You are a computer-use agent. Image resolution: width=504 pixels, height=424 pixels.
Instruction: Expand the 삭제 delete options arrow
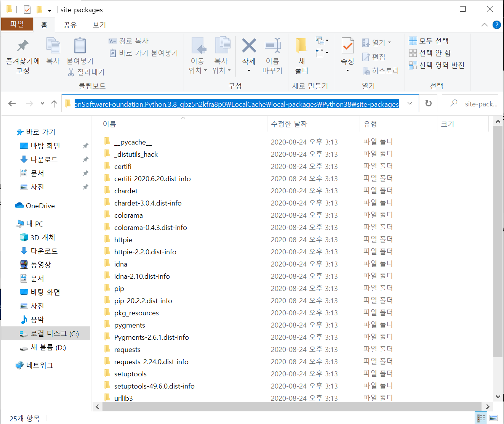pyautogui.click(x=249, y=71)
